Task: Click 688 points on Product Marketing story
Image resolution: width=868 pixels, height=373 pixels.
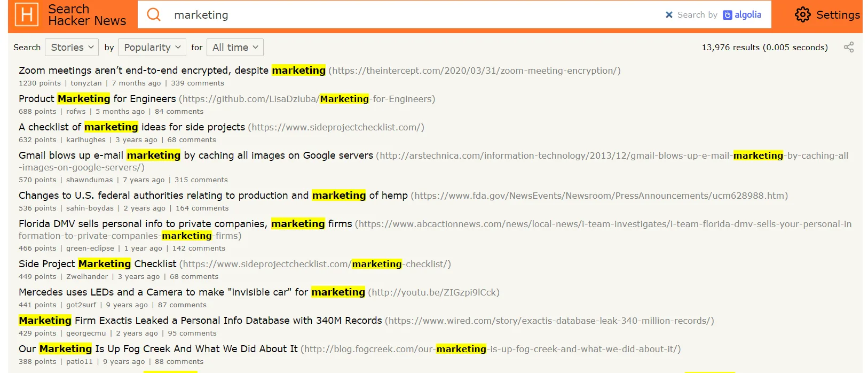Action: [37, 112]
